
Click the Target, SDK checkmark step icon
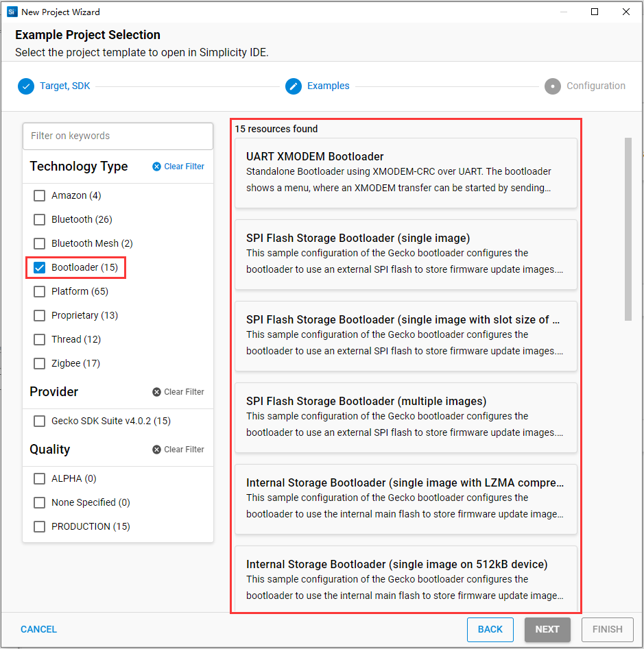click(x=26, y=86)
